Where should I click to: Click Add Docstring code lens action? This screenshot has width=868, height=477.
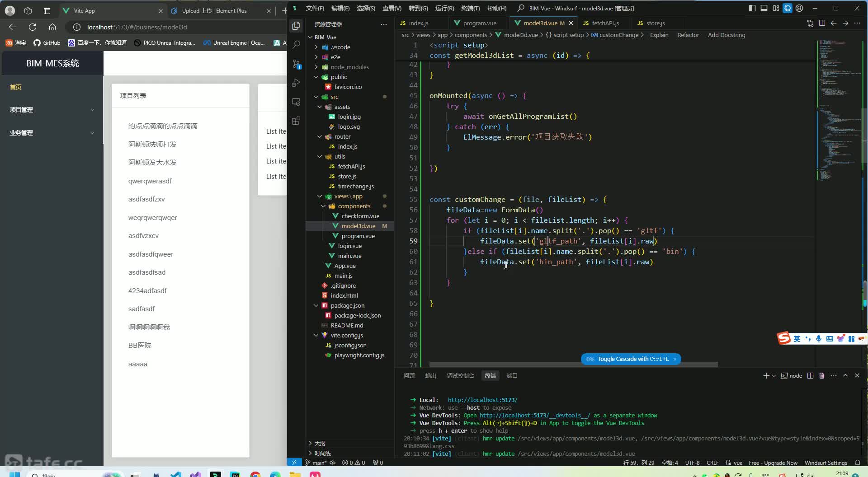726,35
